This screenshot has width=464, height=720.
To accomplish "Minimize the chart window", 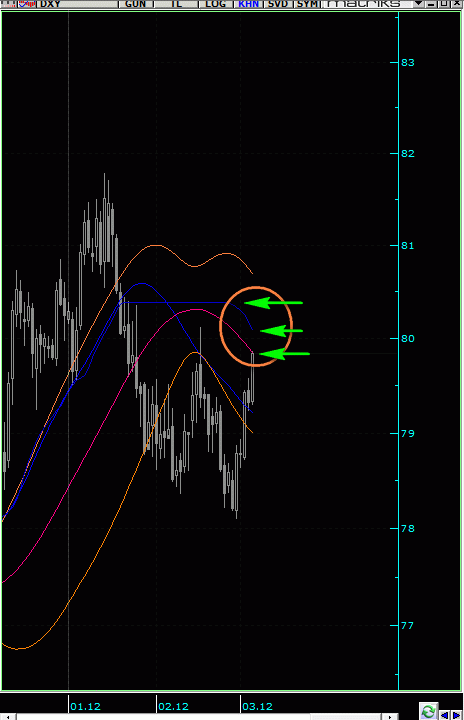I will coord(431,4).
